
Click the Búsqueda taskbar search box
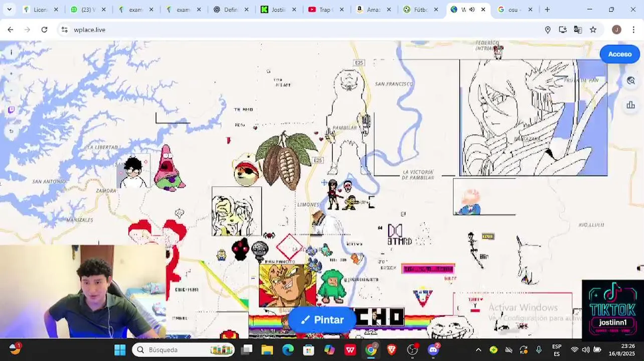click(184, 349)
